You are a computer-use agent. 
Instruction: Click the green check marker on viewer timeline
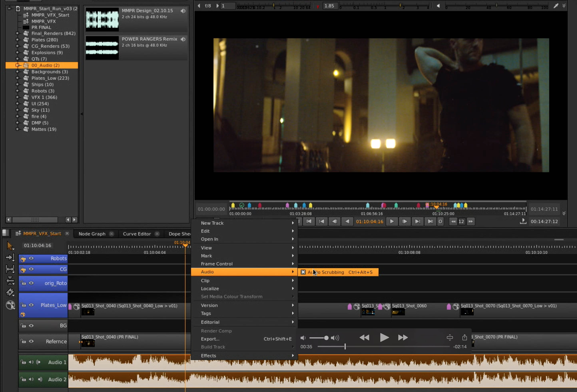(x=242, y=205)
